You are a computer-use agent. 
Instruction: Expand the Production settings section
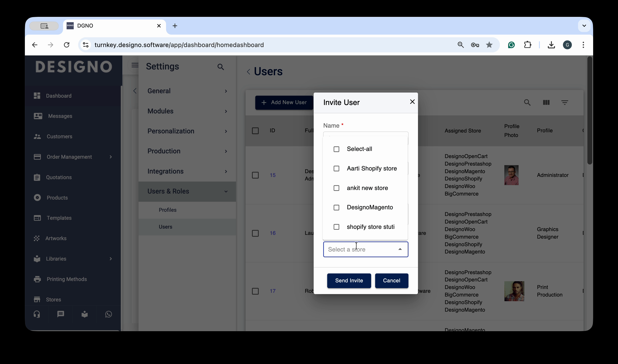click(187, 151)
